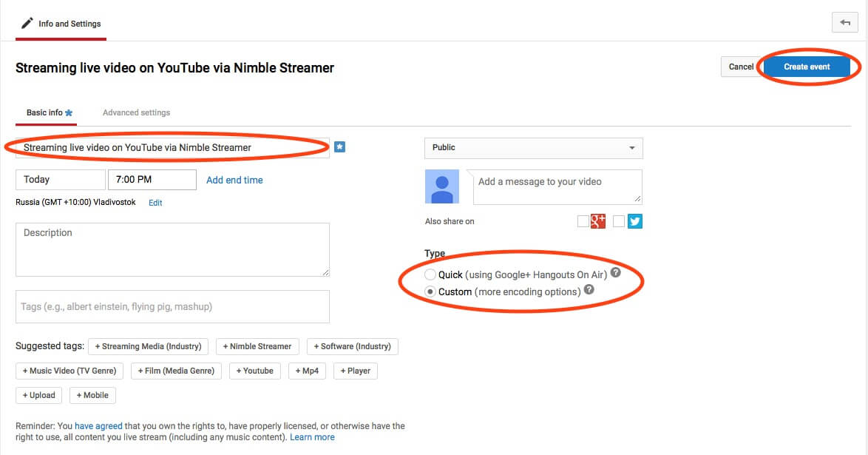The height and width of the screenshot is (455, 868).
Task: Add the Mp4 suggested tag
Action: [308, 371]
